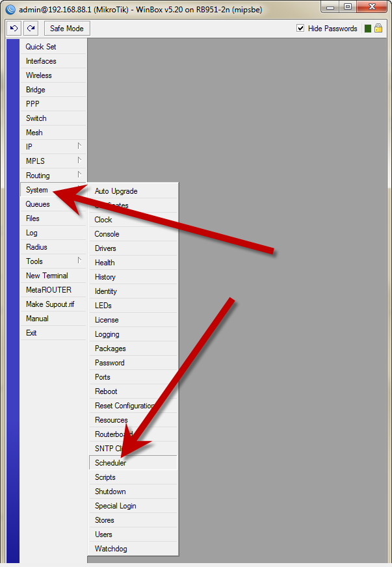Open the Wireless menu item
This screenshot has width=392, height=567.
(x=39, y=75)
